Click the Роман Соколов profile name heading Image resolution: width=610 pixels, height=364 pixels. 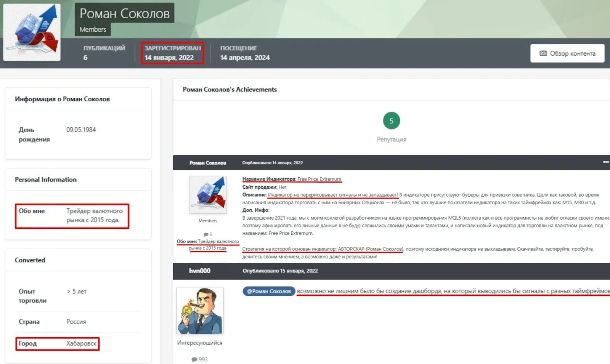124,13
